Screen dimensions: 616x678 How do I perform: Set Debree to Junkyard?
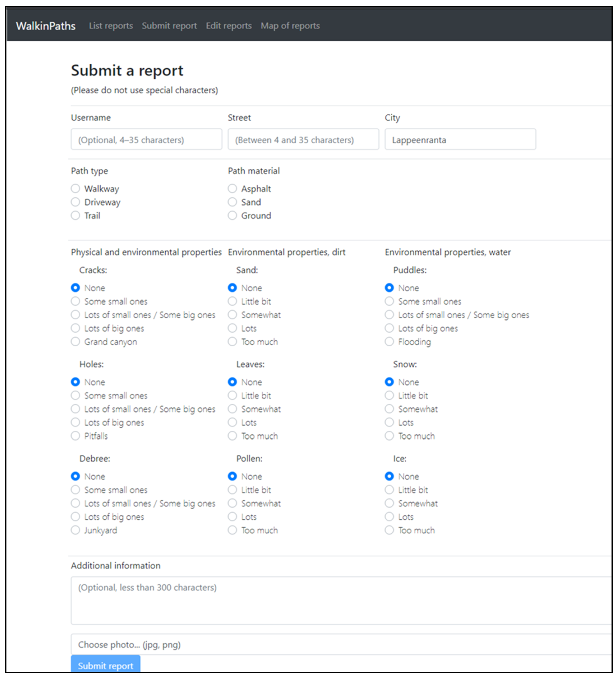click(75, 530)
